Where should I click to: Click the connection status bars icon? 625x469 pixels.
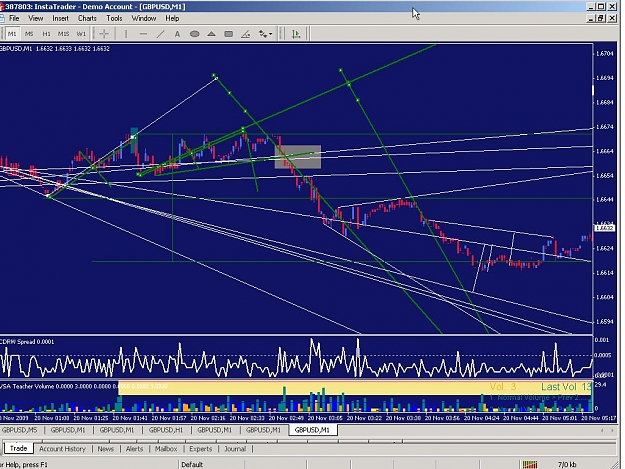pos(530,465)
